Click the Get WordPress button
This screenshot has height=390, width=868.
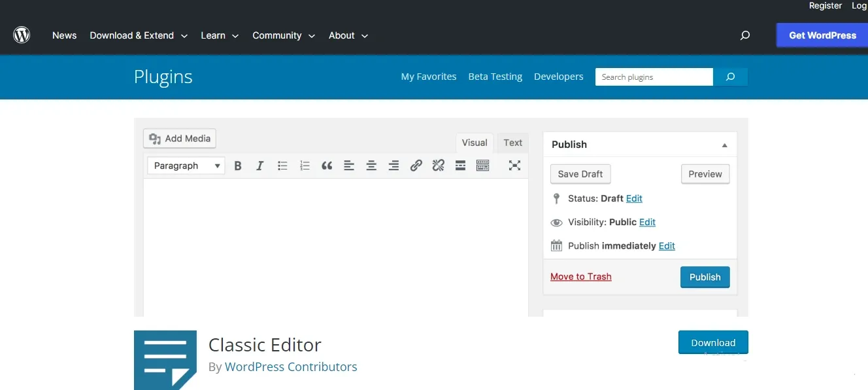[x=822, y=35]
